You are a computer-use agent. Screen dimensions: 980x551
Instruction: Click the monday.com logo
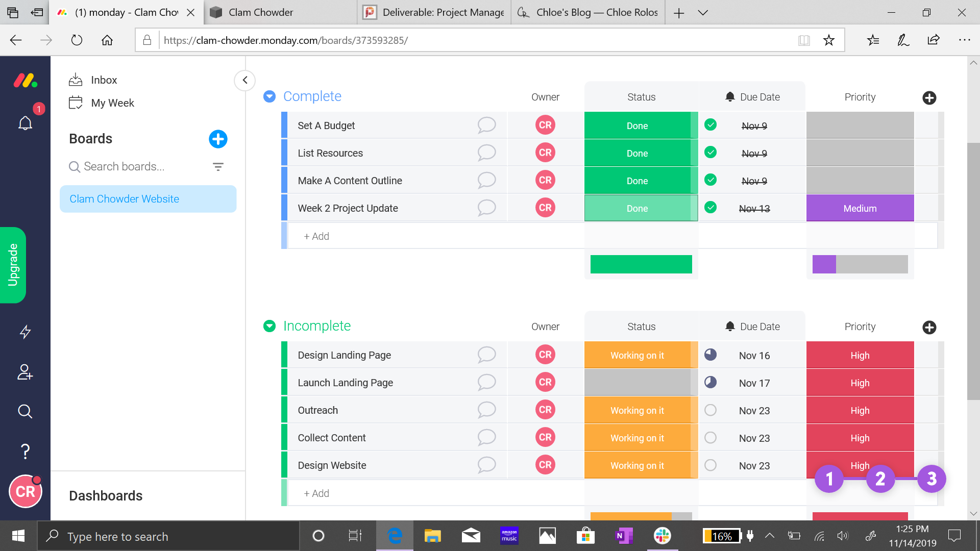pyautogui.click(x=25, y=80)
